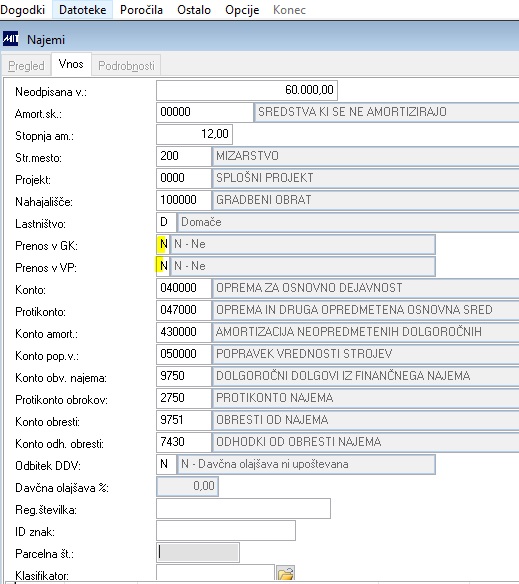The image size is (519, 584).
Task: Click the Konto obresti field 9751
Action: (x=184, y=420)
